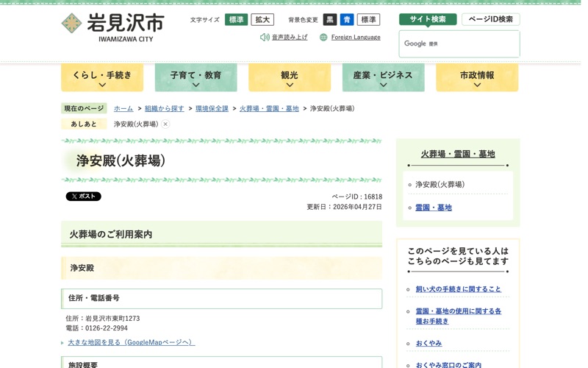
Task: Select 浄安殿(火葬場) in sidebar list
Action: [440, 185]
